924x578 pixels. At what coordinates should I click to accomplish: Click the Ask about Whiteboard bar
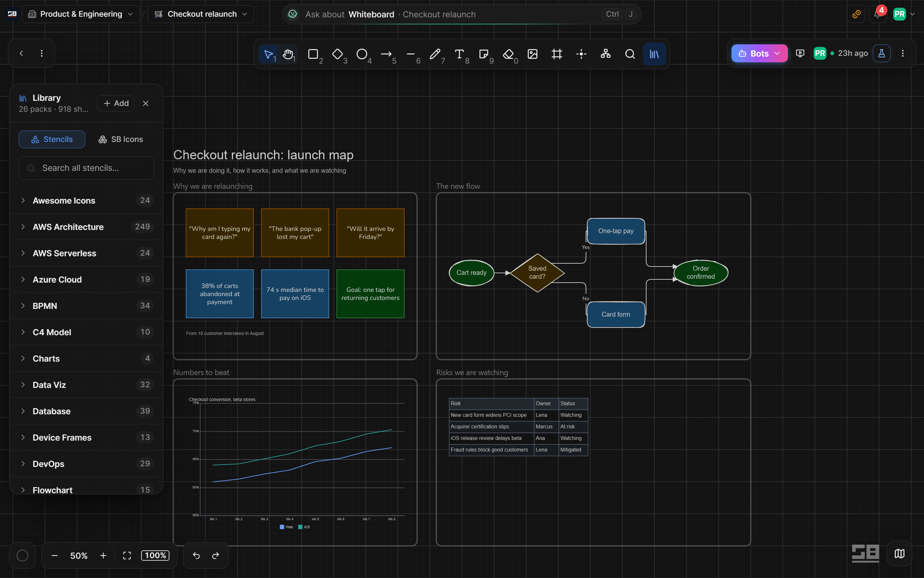point(462,14)
